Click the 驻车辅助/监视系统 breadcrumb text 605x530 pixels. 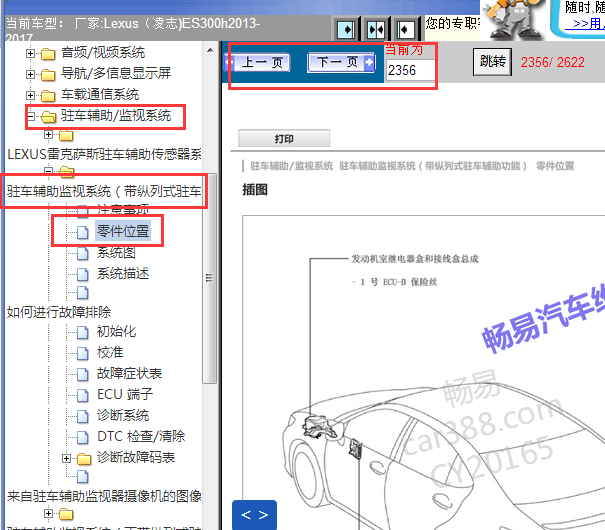291,166
